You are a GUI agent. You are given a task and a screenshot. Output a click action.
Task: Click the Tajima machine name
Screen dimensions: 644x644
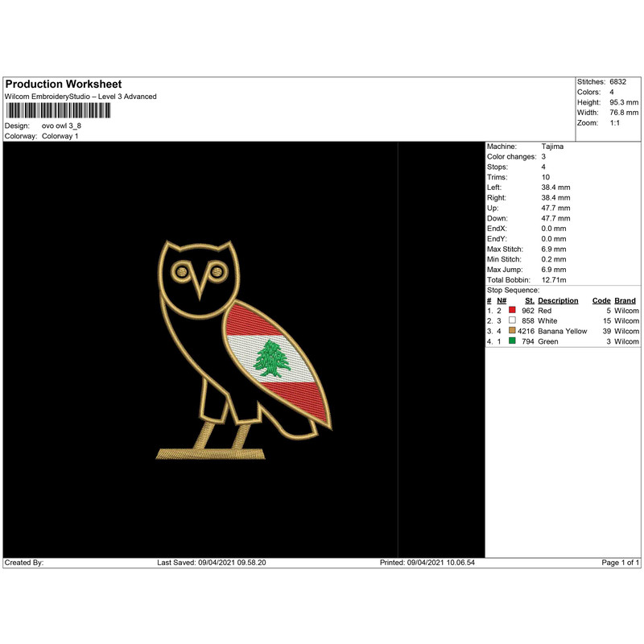(553, 146)
